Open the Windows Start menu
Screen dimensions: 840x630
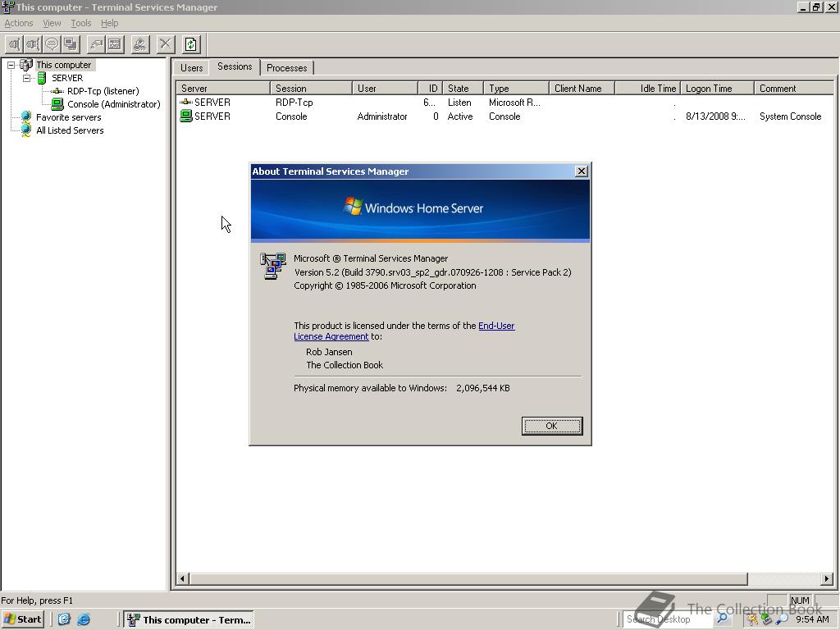[22, 619]
